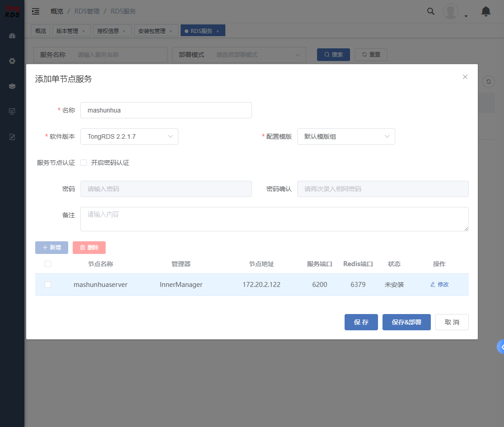This screenshot has width=504, height=427.
Task: Click the 6379 Redis port value
Action: pos(358,285)
